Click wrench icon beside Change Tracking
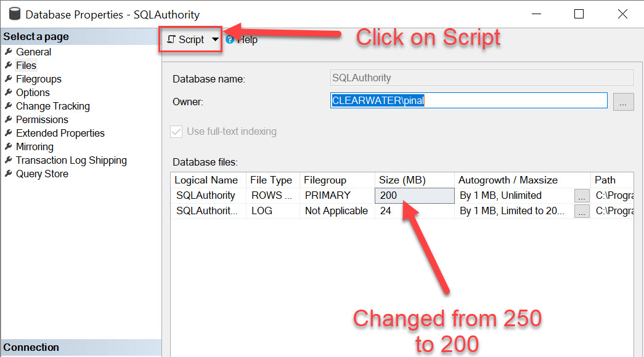 tap(8, 106)
